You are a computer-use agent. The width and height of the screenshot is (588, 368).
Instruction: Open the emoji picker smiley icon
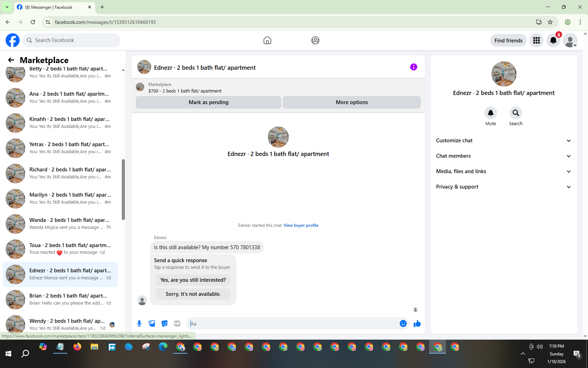403,323
